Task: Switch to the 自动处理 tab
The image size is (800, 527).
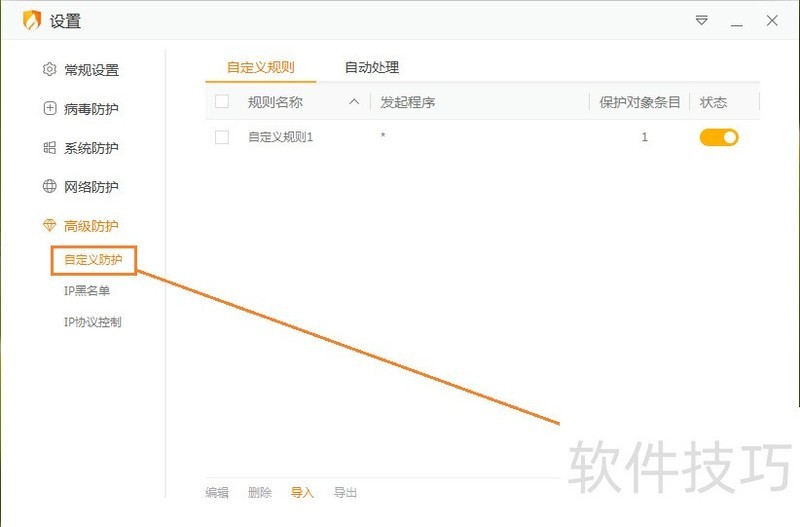Action: pyautogui.click(x=372, y=68)
